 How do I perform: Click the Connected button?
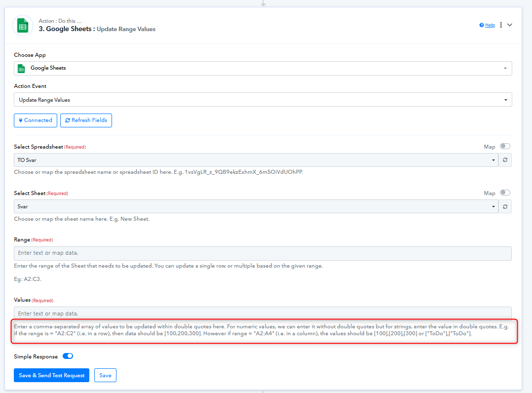point(36,120)
